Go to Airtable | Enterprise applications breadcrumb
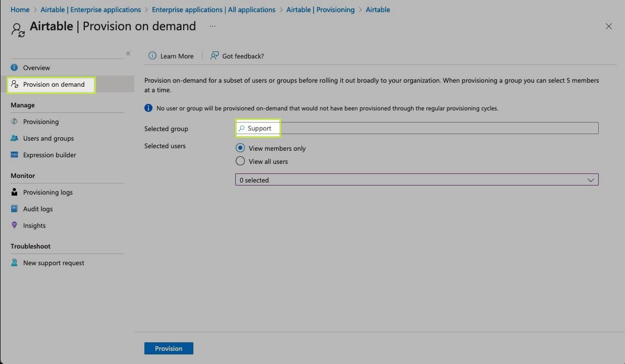This screenshot has width=625, height=364. coord(91,10)
